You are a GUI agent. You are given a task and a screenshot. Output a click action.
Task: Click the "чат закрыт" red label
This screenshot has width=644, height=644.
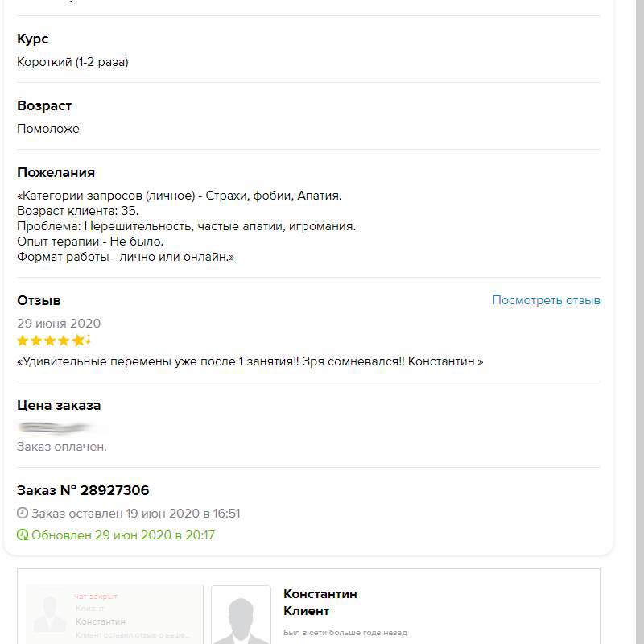[x=96, y=597]
